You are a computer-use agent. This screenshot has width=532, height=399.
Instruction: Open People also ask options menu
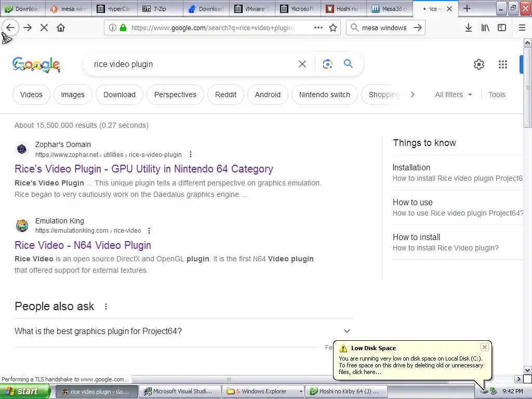tap(106, 307)
